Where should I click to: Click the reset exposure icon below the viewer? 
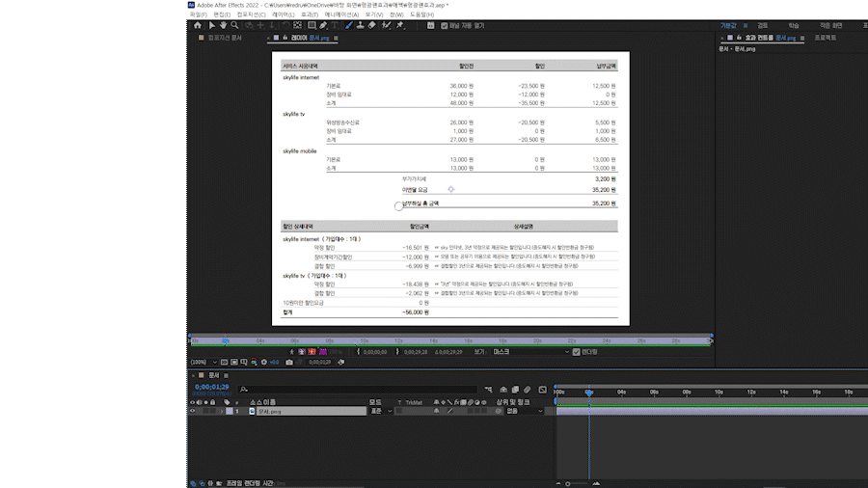(264, 362)
